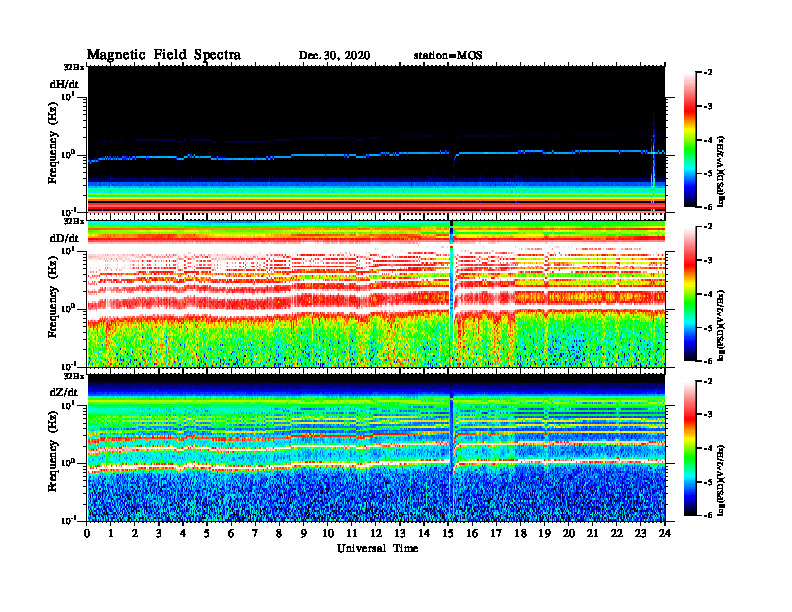Screen dimensions: 792x612
Task: Click log(PSD) label beside dH/dt color scale
Action: pos(721,171)
